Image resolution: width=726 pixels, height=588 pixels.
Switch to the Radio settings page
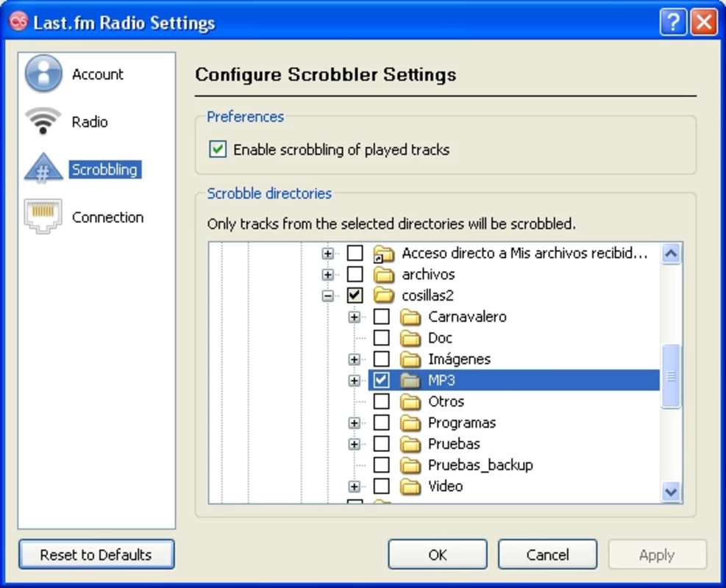(90, 122)
